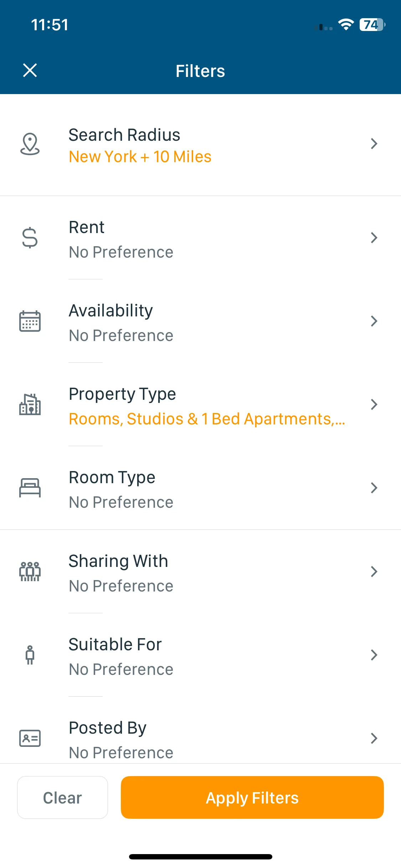Clear all selected filters
Screen dimensions: 401x868
[x=62, y=797]
